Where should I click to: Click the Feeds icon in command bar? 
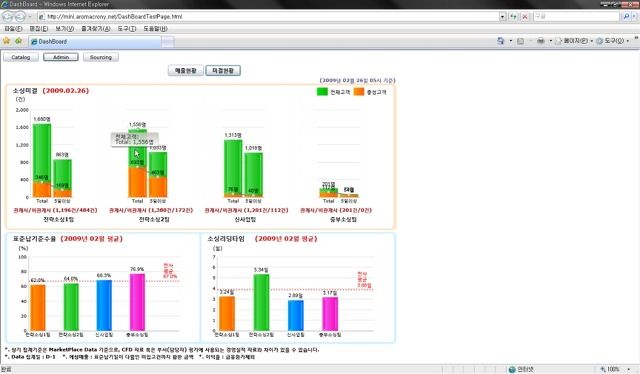tap(520, 41)
